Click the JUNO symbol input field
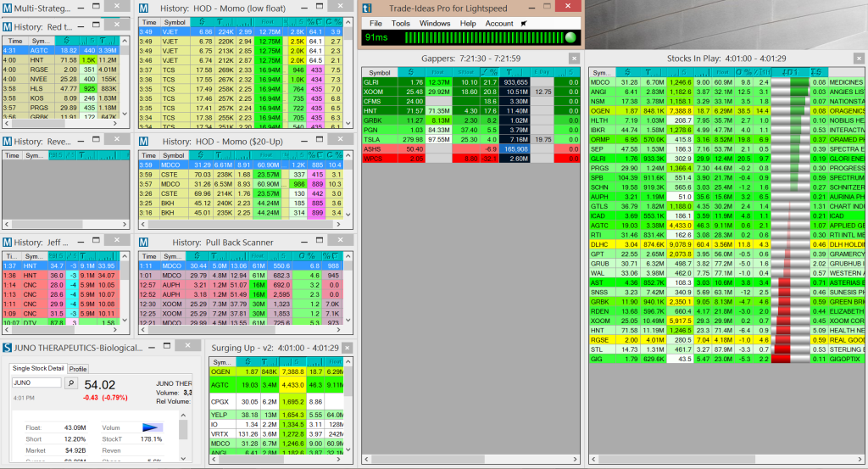Viewport: 868px width, 469px height. coord(36,382)
